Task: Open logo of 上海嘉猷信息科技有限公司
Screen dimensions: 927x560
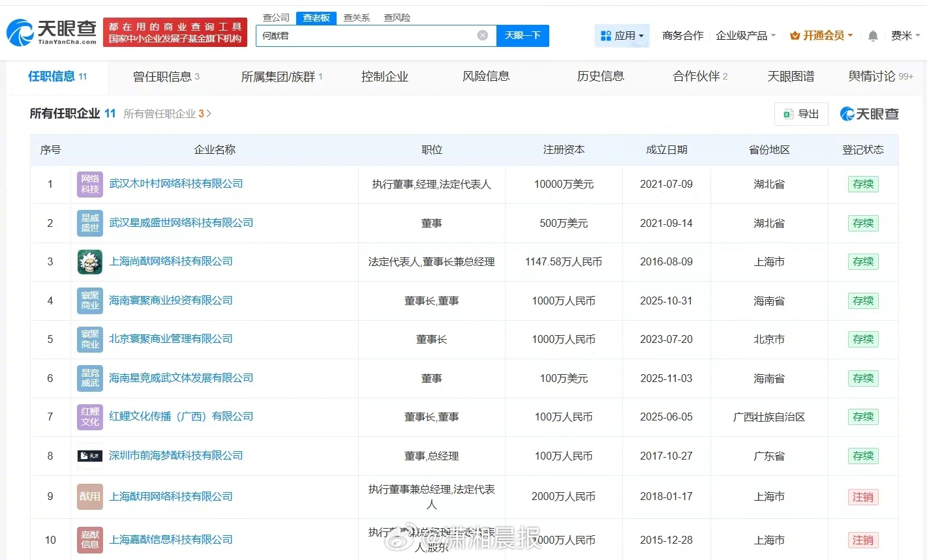Action: click(90, 540)
